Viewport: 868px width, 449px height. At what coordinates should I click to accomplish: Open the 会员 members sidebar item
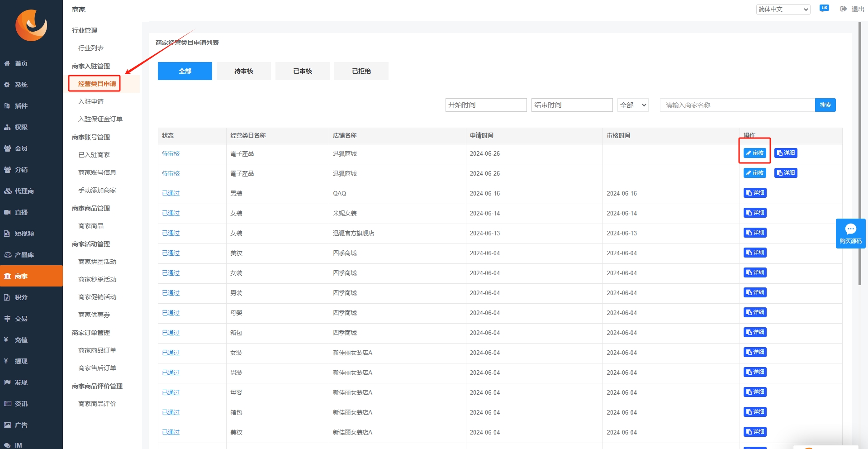coord(31,148)
